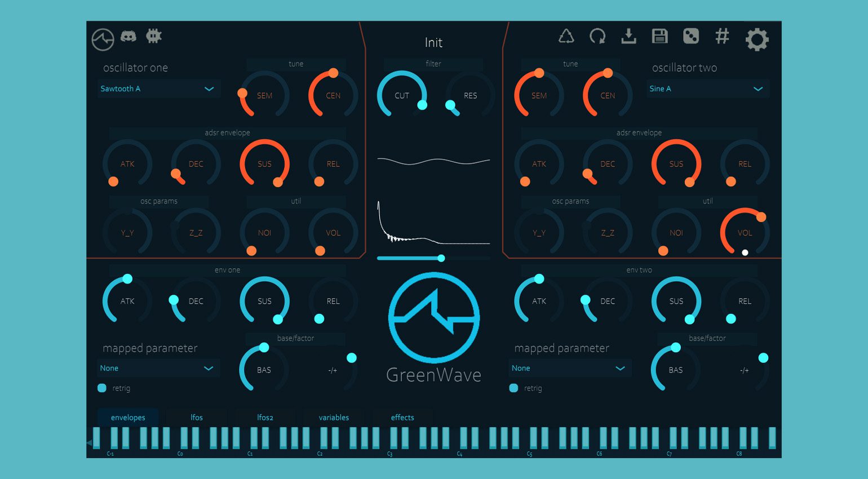Click env two BAS base knob
Image resolution: width=868 pixels, height=479 pixels.
click(676, 370)
